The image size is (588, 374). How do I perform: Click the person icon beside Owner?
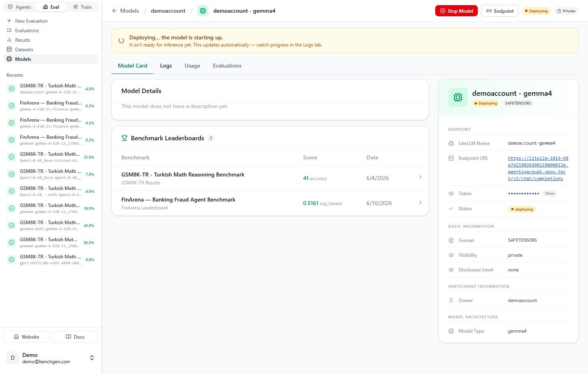[451, 300]
